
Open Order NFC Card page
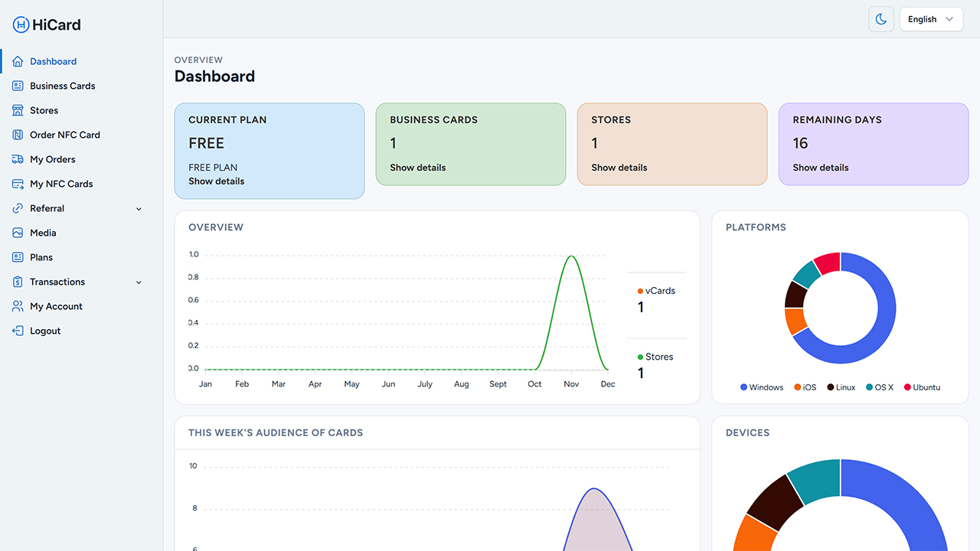(x=65, y=135)
